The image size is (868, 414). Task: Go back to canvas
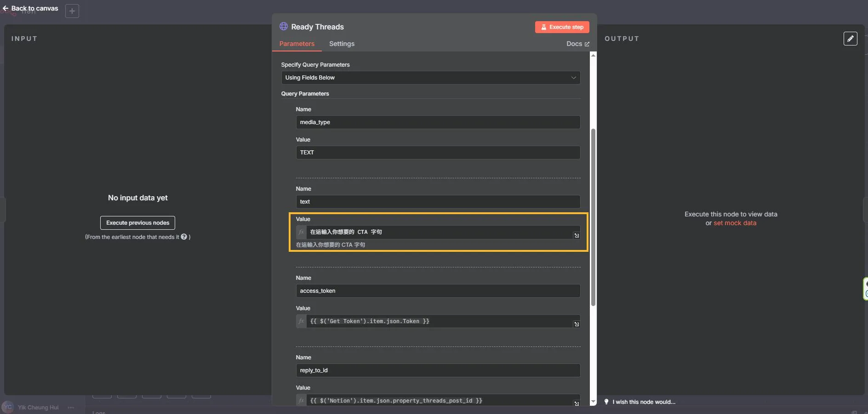coord(30,8)
